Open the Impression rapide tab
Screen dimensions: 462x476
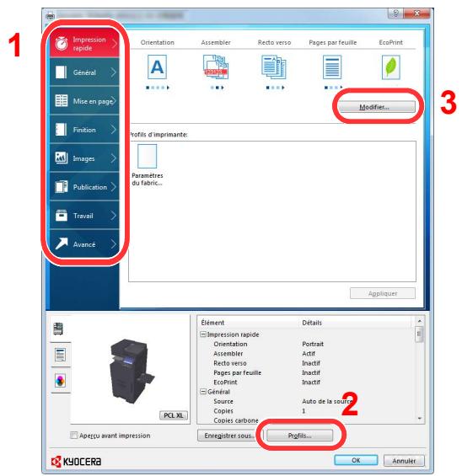click(x=84, y=43)
